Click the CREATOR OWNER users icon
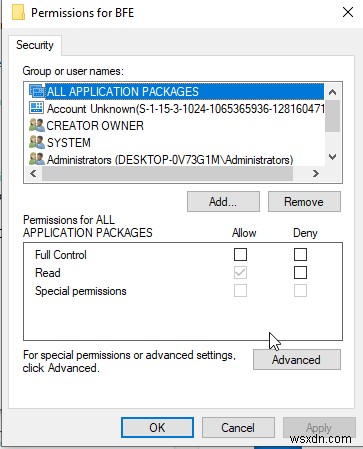 tap(37, 125)
